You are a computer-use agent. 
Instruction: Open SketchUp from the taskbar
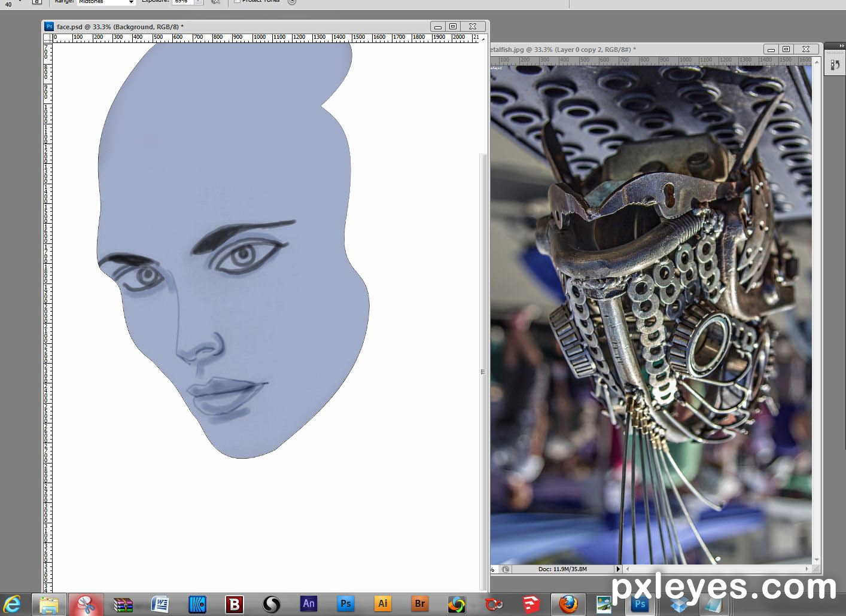pyautogui.click(x=531, y=605)
